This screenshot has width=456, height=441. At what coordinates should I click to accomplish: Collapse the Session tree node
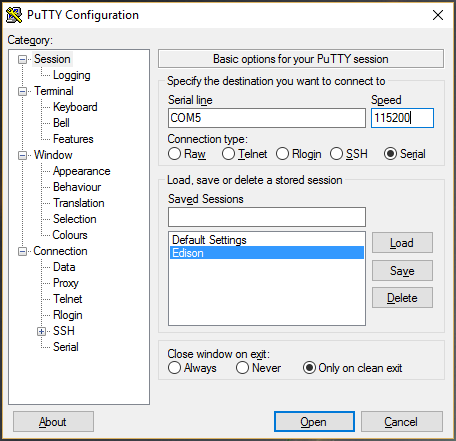(22, 59)
